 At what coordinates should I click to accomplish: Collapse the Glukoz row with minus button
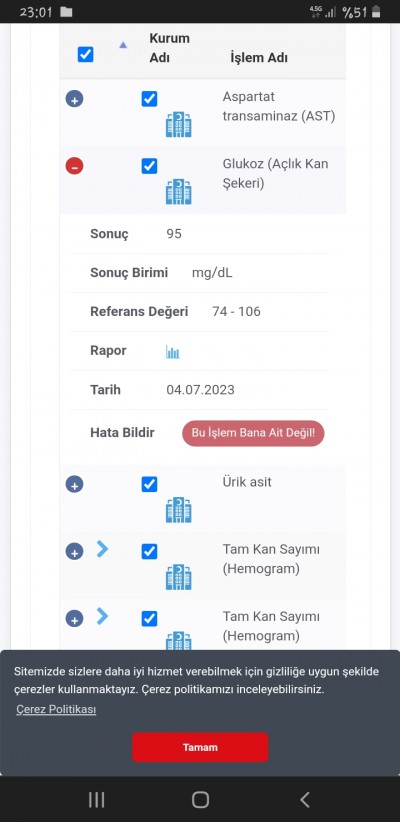click(x=74, y=167)
